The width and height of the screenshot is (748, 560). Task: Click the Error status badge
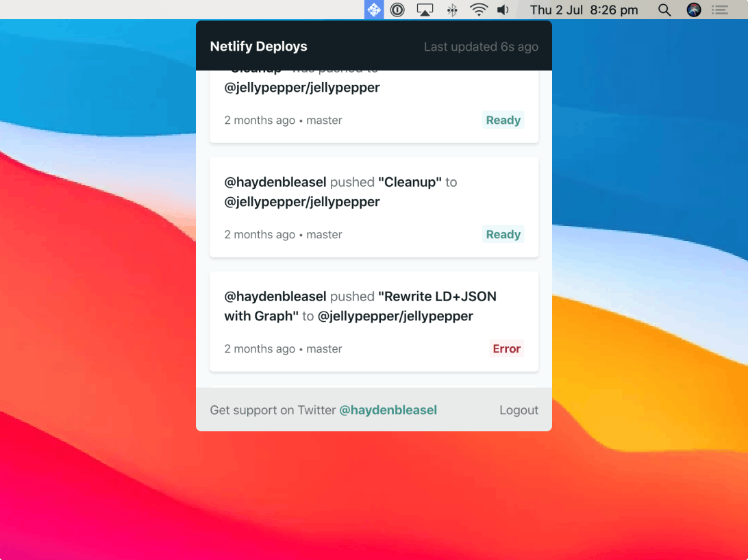507,349
